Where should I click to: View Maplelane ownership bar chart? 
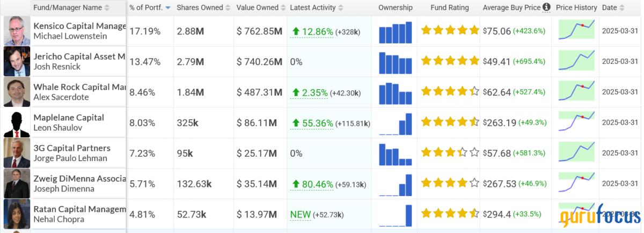click(x=396, y=124)
